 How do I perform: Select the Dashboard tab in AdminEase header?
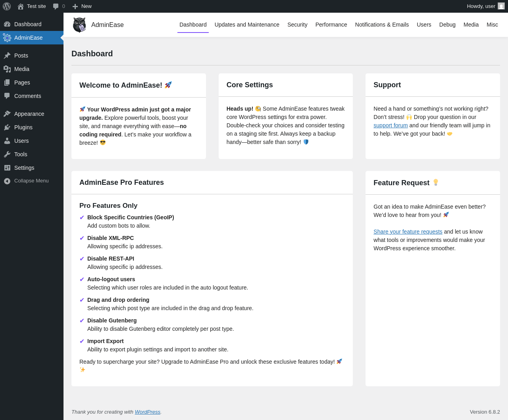tap(193, 25)
